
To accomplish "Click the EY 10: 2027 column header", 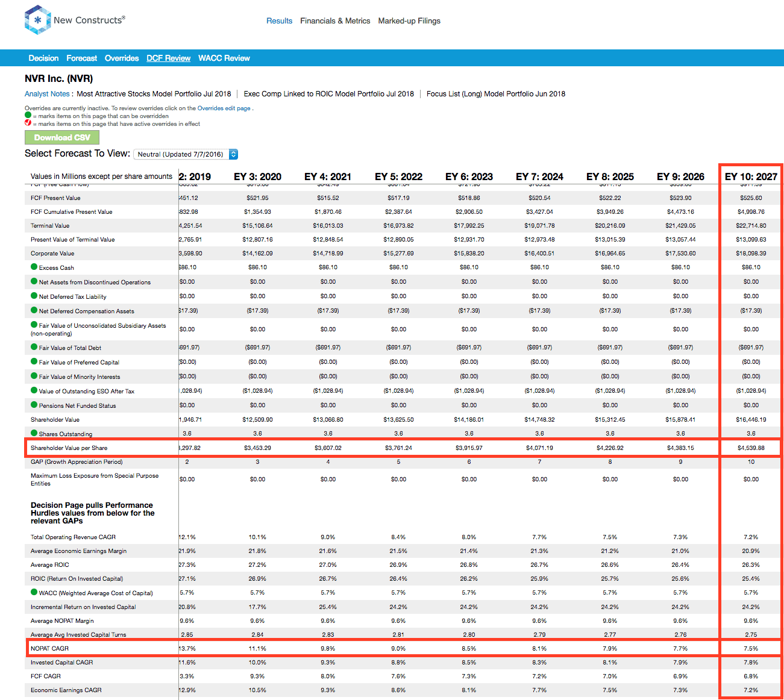I will 751,177.
